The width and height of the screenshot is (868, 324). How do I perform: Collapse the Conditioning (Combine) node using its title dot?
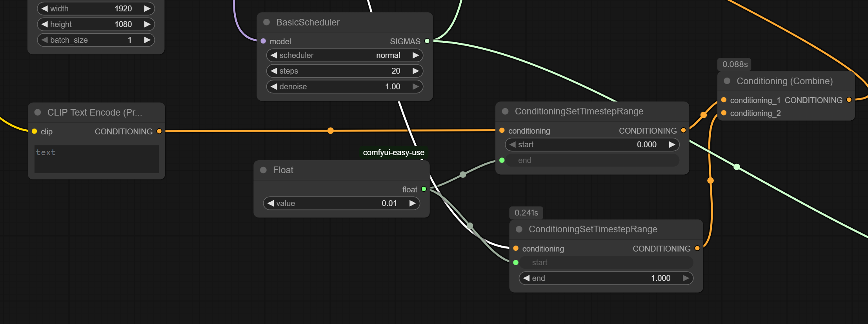pos(727,81)
